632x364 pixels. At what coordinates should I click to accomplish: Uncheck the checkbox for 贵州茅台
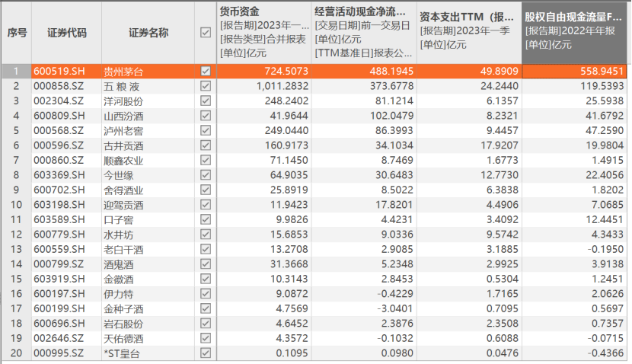click(205, 72)
